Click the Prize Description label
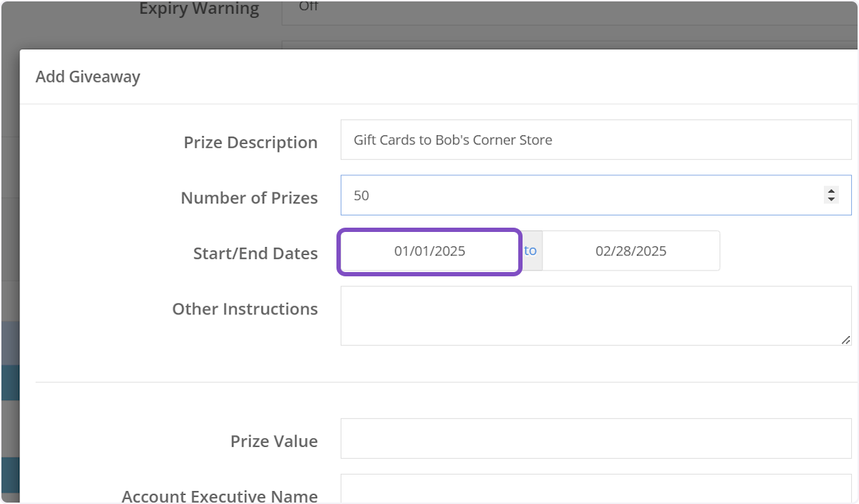 (x=251, y=142)
